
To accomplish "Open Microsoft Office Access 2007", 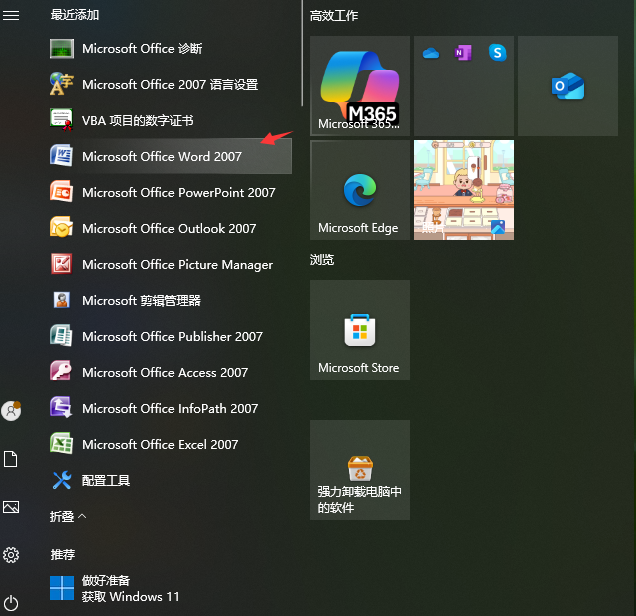I will pos(165,373).
